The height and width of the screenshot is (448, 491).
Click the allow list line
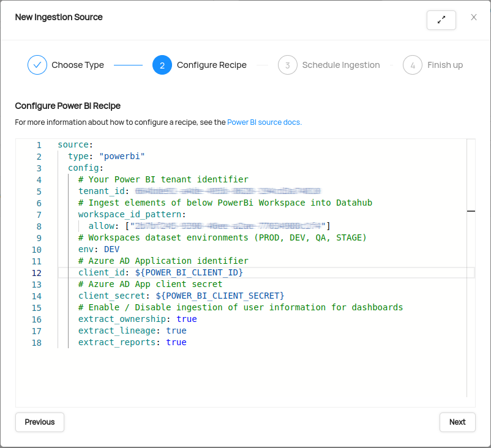tap(209, 226)
